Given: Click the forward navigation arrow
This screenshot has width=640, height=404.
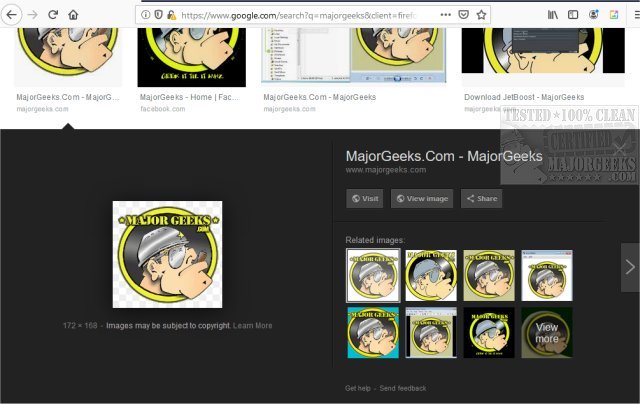Looking at the screenshot, I should point(32,15).
